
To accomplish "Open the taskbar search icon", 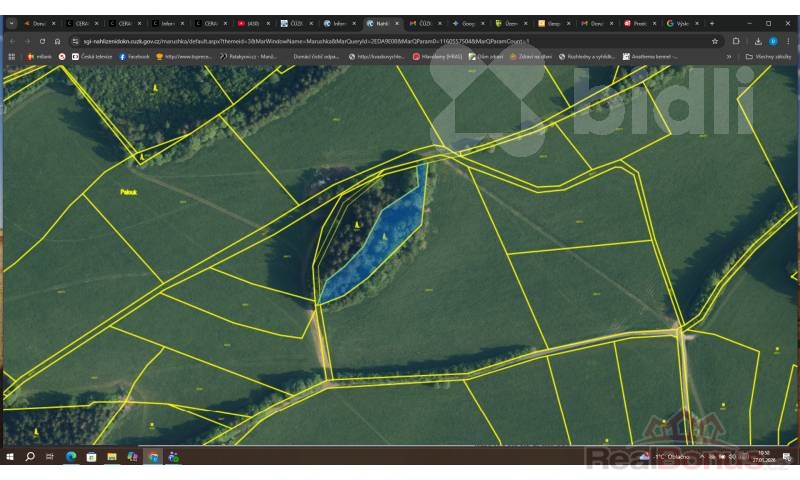I will (30, 456).
